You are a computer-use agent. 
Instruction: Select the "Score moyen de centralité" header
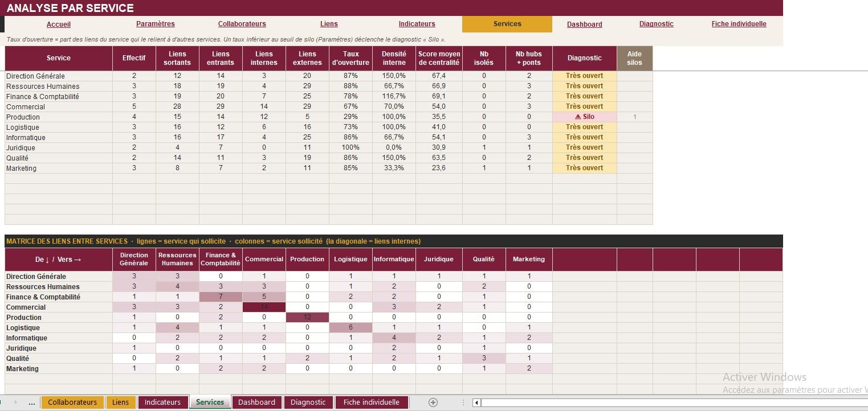439,58
